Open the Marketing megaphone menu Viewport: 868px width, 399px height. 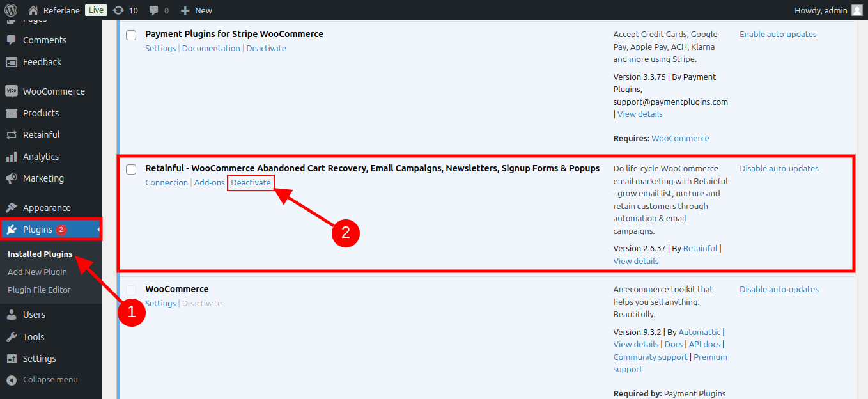[x=43, y=178]
